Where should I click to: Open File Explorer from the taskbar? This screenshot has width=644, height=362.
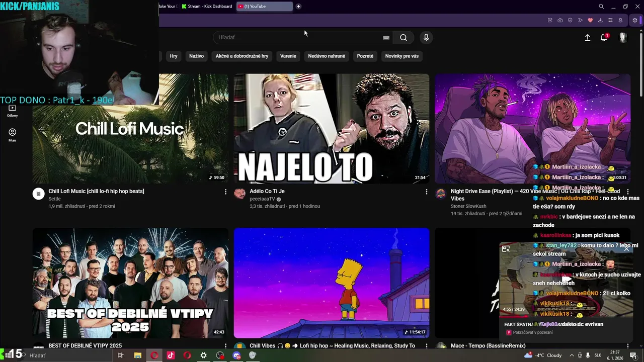(138, 355)
